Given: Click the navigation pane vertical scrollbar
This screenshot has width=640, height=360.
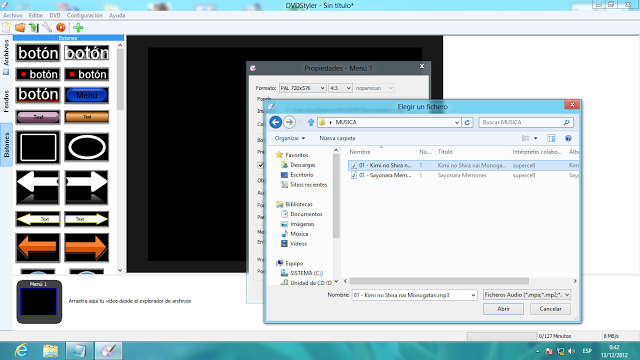Looking at the screenshot, I should 336,196.
